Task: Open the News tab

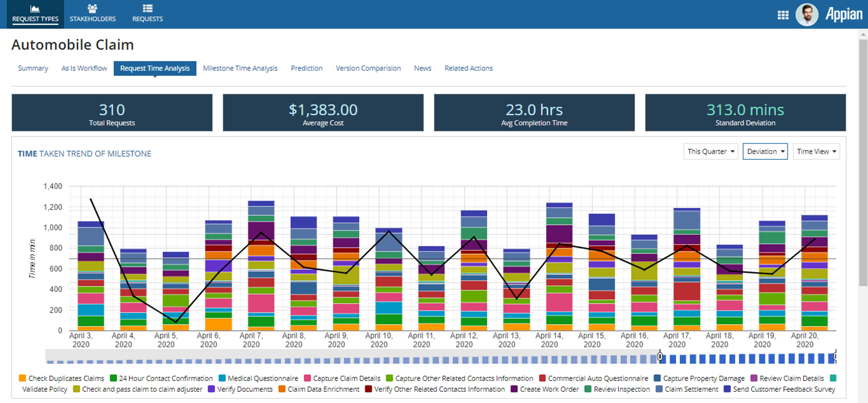Action: [422, 68]
